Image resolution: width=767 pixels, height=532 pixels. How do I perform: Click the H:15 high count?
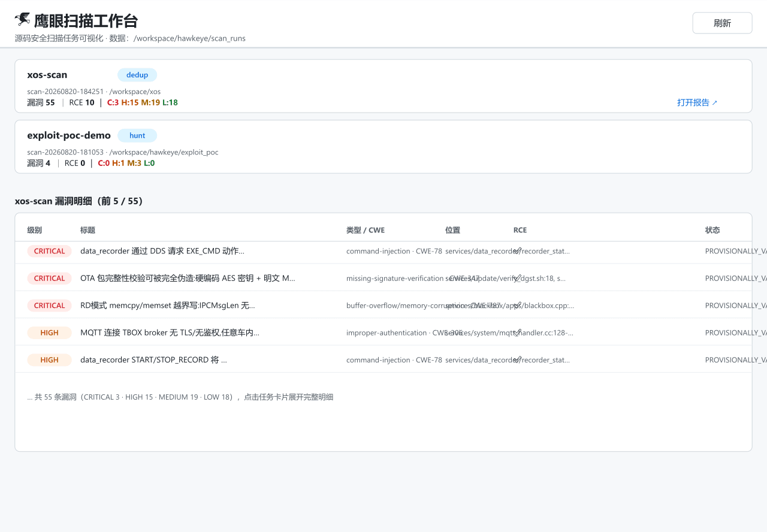click(x=130, y=102)
